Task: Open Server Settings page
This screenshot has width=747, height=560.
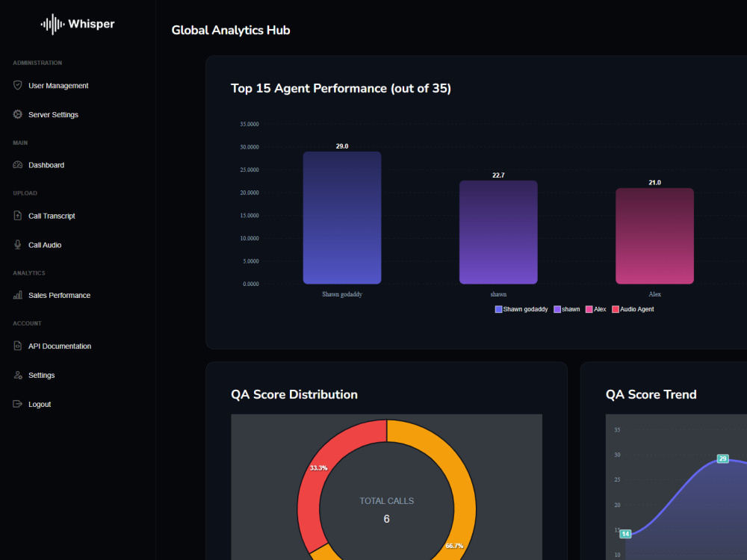Action: 53,115
